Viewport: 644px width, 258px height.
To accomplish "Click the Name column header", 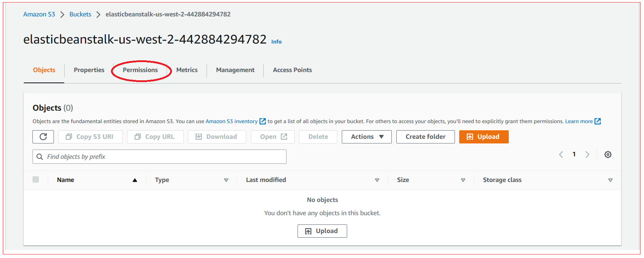I will (66, 180).
